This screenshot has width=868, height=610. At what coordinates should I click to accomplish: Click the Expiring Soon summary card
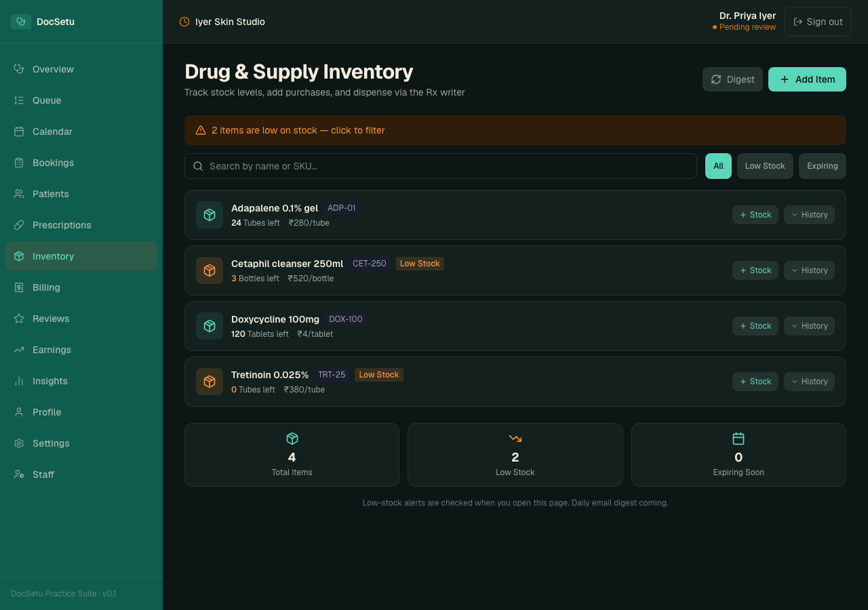pos(738,455)
